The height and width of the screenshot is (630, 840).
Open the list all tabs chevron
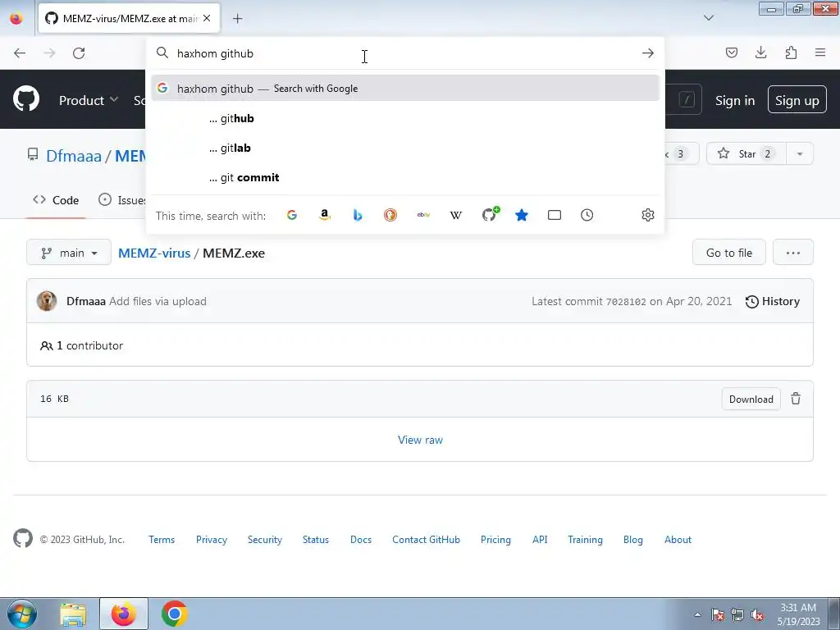click(x=708, y=18)
